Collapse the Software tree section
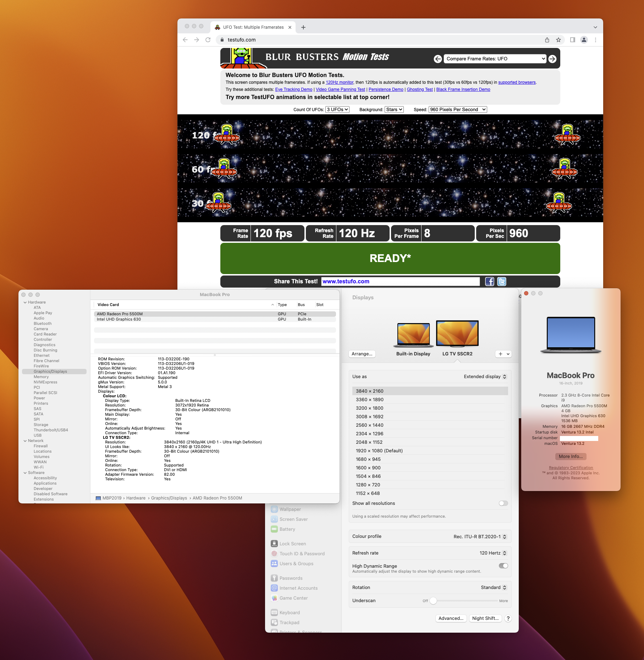644x660 pixels. tap(25, 473)
